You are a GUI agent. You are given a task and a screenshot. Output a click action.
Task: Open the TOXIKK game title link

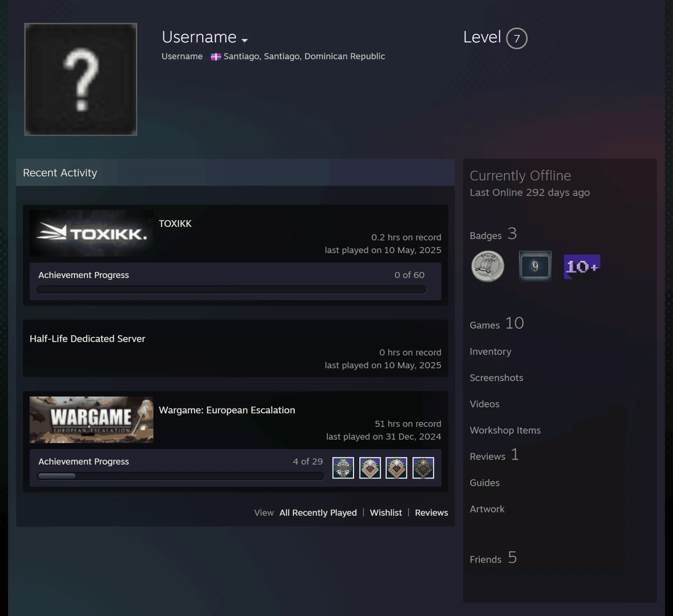pos(175,224)
